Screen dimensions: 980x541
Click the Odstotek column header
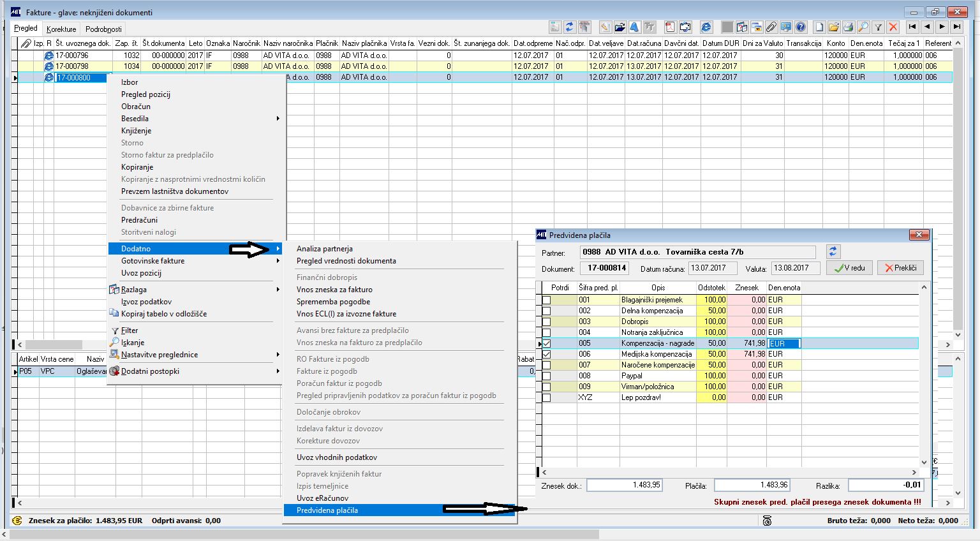[x=711, y=288]
